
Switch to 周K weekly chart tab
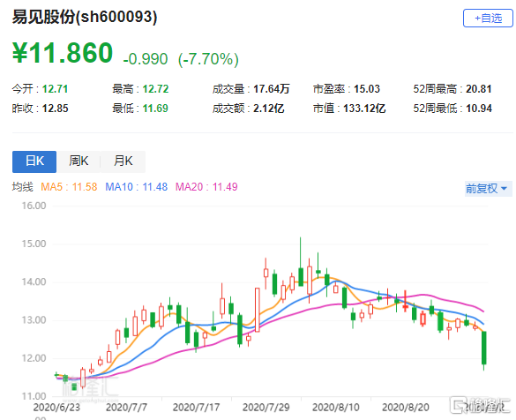[79, 161]
